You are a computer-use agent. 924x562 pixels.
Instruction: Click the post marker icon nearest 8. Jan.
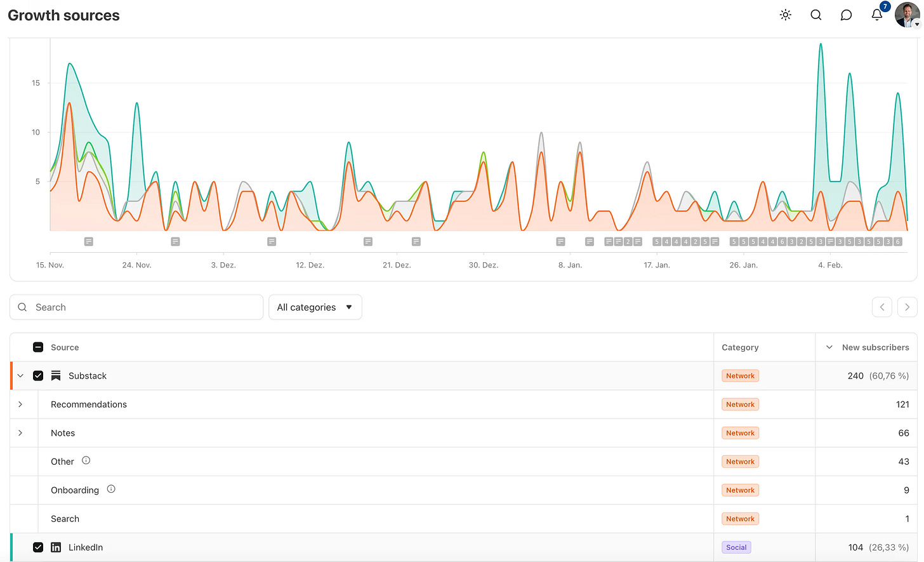pyautogui.click(x=560, y=241)
